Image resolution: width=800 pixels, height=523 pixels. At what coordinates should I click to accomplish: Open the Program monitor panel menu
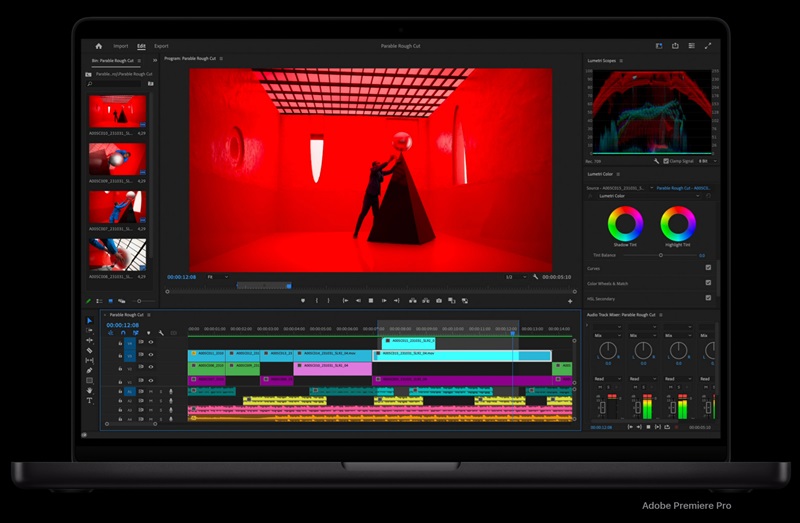(x=221, y=59)
